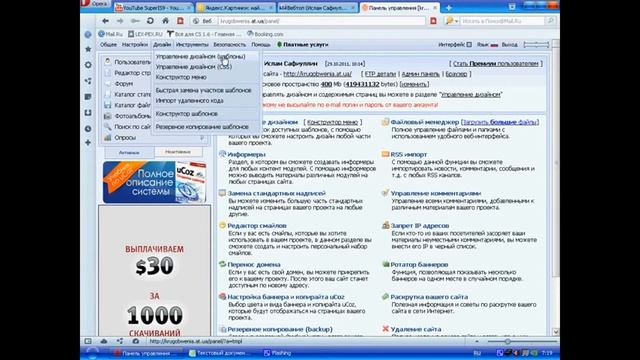
Task: Open the Админ панель link
Action: (420, 74)
